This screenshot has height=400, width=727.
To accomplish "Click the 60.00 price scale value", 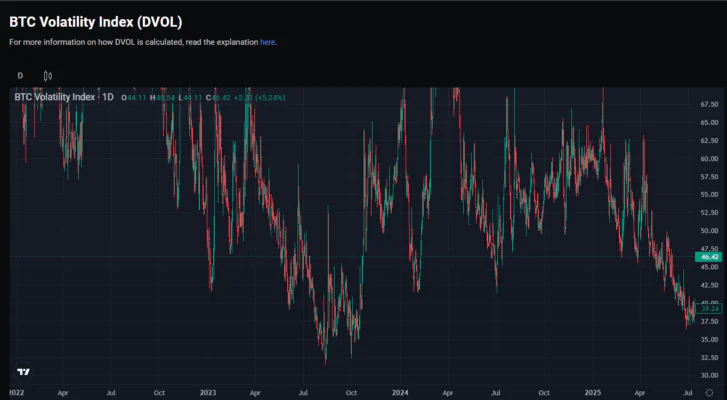I will (709, 158).
